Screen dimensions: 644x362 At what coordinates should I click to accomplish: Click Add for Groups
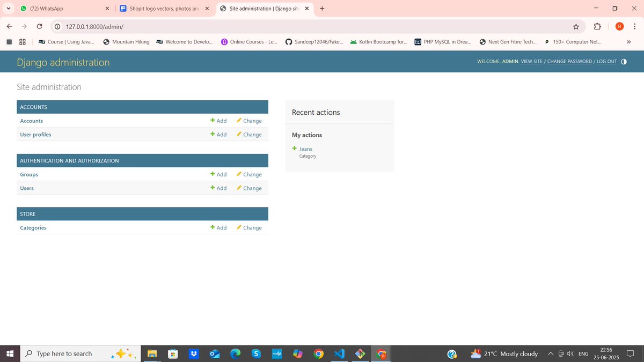pyautogui.click(x=218, y=174)
